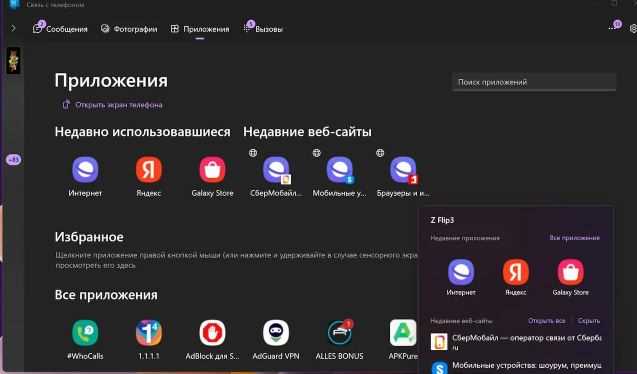This screenshot has width=637, height=374.
Task: Focus the Поиск приложений search field
Action: point(534,82)
